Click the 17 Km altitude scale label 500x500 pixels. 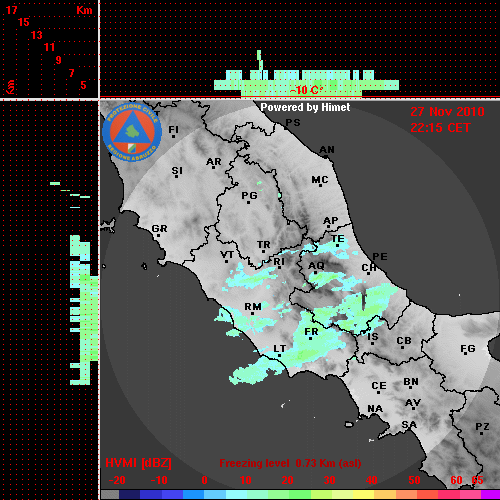coord(11,10)
